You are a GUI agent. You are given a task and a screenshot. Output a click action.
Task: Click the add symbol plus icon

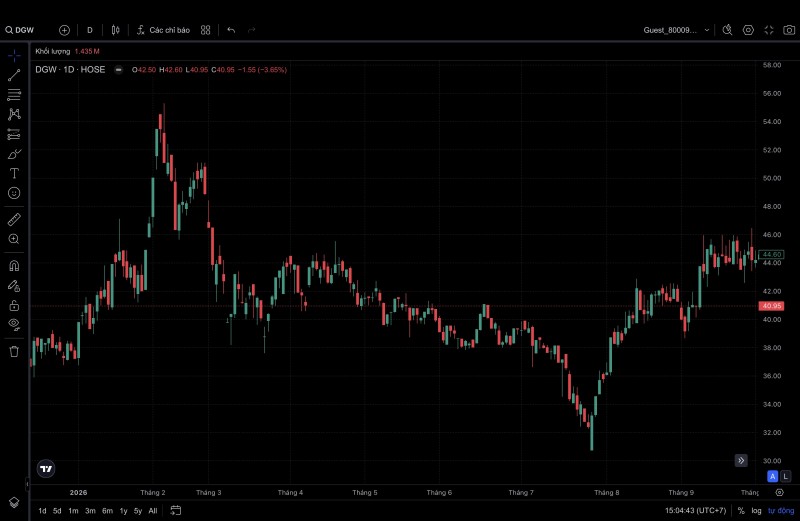pyautogui.click(x=64, y=30)
